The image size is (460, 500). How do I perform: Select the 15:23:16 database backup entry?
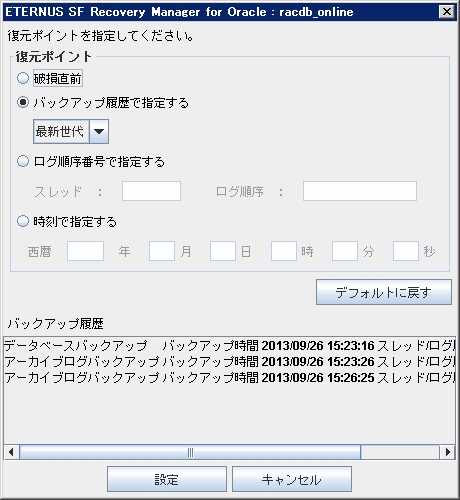coord(229,346)
